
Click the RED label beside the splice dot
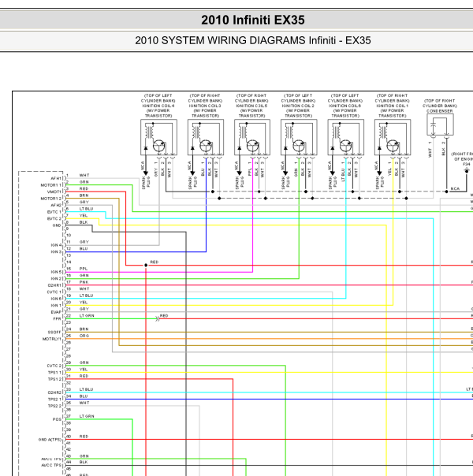pyautogui.click(x=155, y=262)
